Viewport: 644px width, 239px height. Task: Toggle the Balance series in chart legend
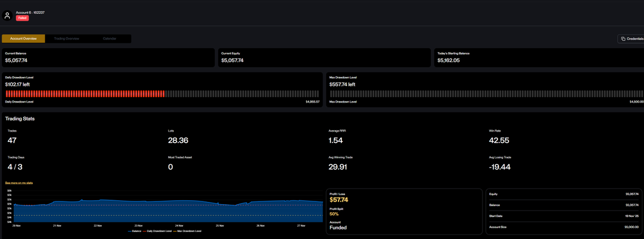[x=134, y=231]
